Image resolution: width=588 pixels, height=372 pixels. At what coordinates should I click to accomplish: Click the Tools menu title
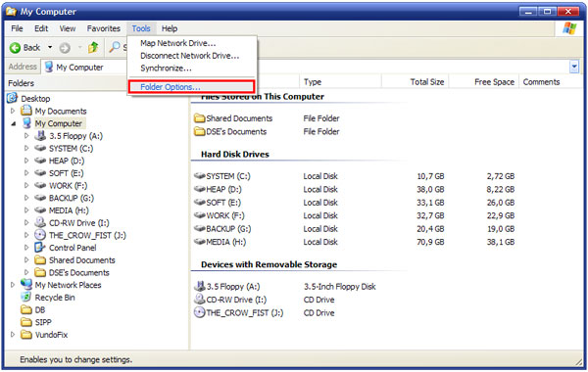(140, 28)
